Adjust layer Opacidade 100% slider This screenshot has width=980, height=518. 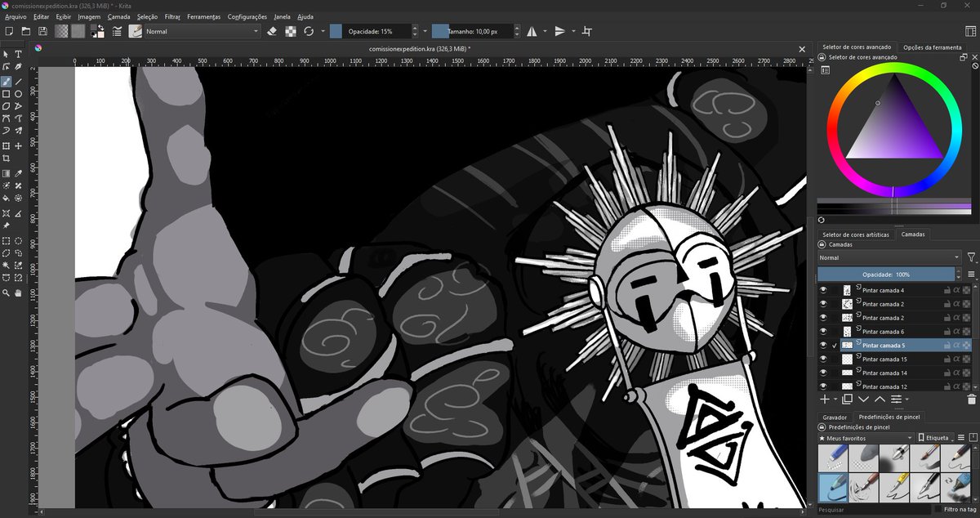click(x=886, y=275)
